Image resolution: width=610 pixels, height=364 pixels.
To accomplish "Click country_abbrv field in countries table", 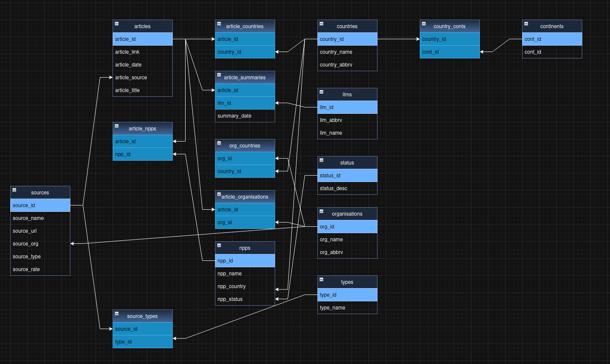I will coord(347,65).
